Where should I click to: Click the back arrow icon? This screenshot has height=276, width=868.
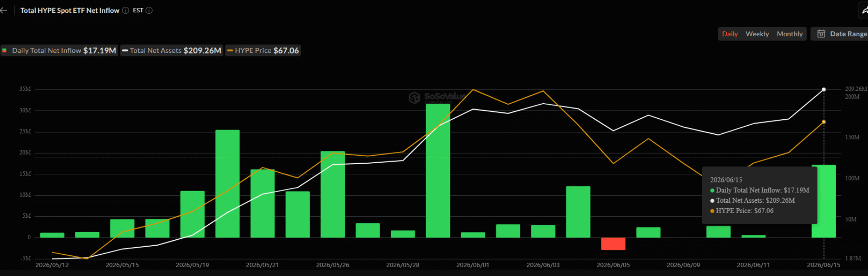(4, 11)
